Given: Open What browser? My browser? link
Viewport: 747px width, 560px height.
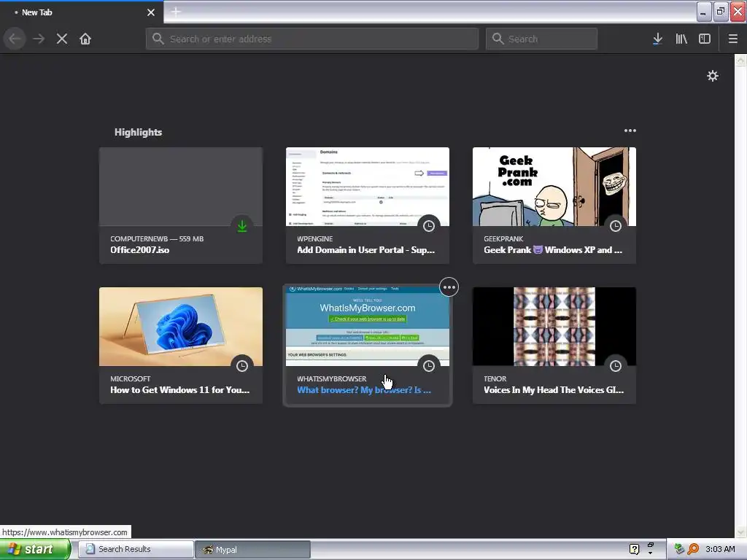Looking at the screenshot, I should [364, 390].
